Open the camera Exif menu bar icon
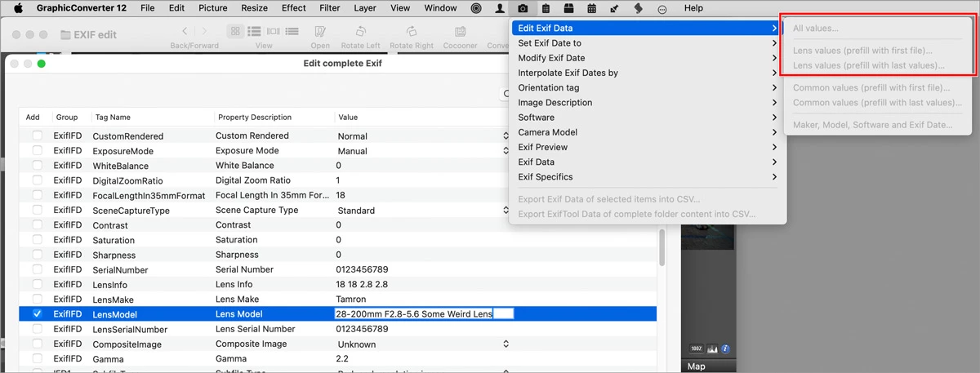 click(x=523, y=8)
